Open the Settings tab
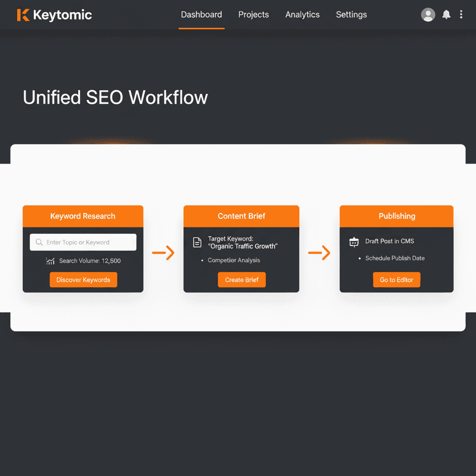The image size is (476, 476). click(x=351, y=14)
